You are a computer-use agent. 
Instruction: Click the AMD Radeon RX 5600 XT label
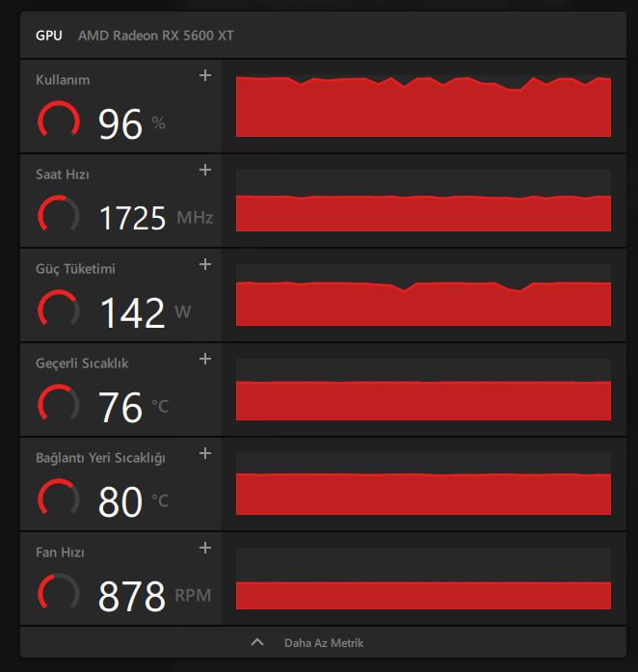coord(156,36)
